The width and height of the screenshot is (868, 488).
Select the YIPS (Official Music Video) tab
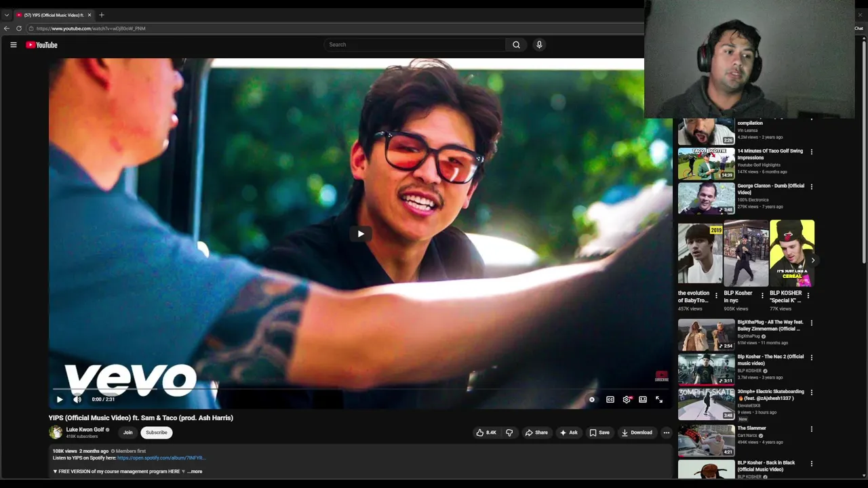[54, 15]
